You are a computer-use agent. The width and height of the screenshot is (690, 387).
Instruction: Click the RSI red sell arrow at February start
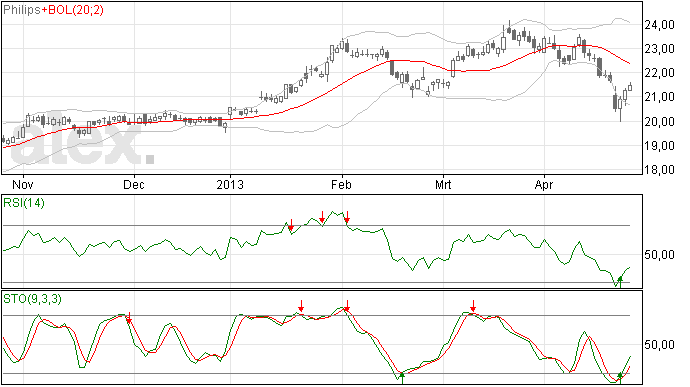(x=347, y=217)
